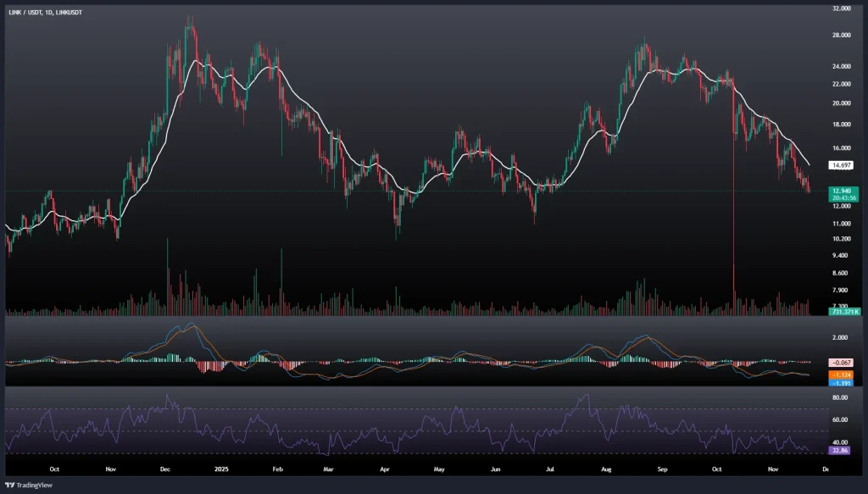This screenshot has height=494, width=868.
Task: Select the Dec label on the time axis
Action: 165,468
